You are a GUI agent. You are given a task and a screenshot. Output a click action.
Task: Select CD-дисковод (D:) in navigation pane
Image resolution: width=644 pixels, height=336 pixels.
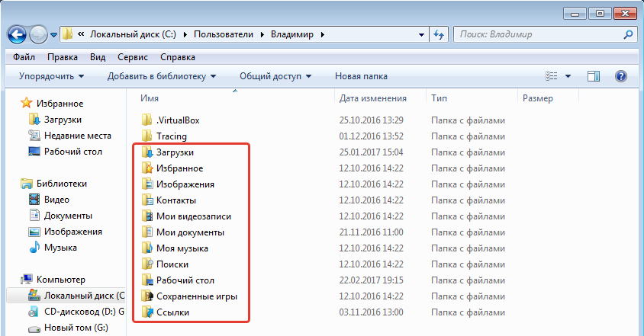click(72, 312)
